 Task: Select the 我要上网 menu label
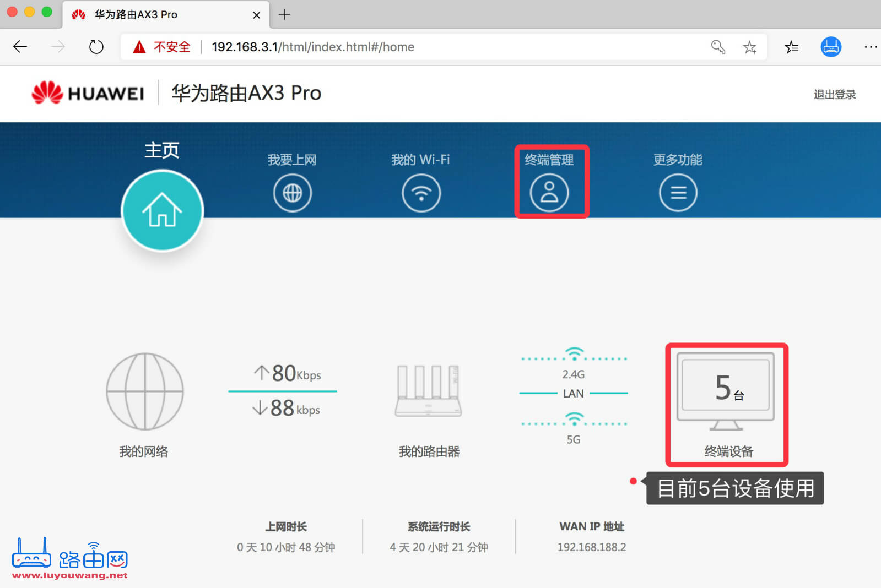coord(292,160)
